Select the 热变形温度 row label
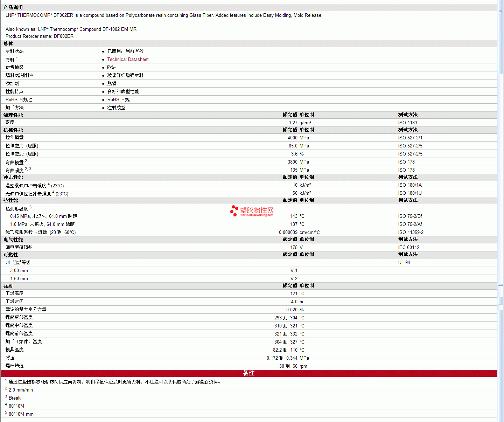 click(17, 209)
